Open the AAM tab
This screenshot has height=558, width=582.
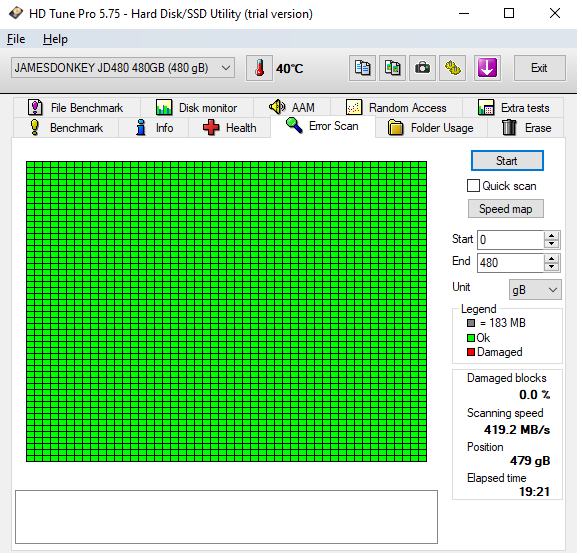tap(292, 108)
